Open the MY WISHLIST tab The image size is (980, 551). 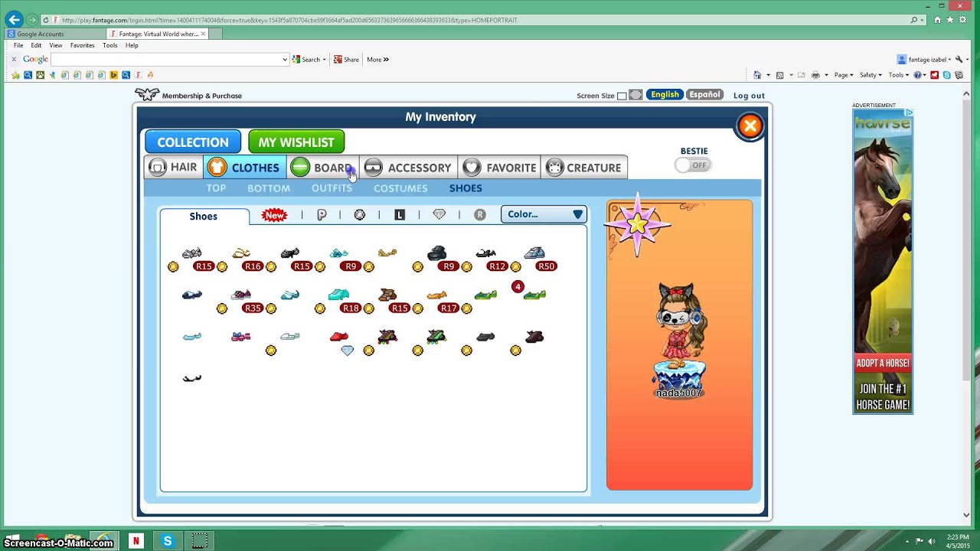[296, 142]
